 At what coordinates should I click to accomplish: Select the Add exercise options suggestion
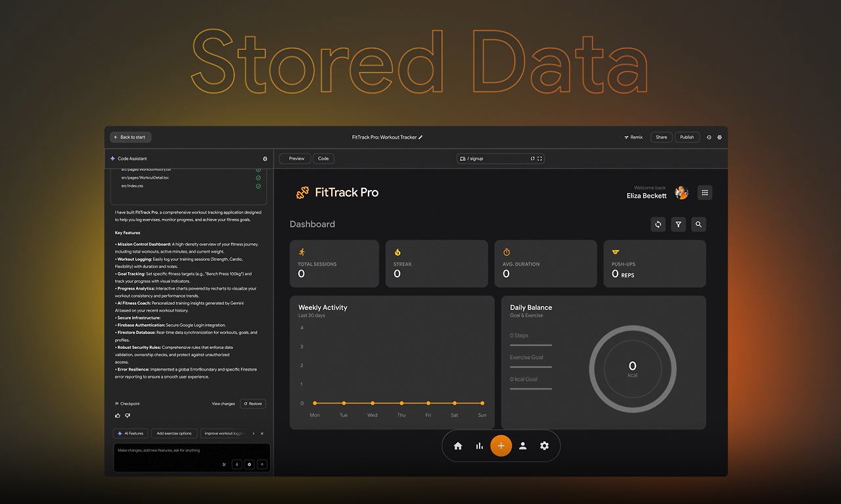click(174, 434)
